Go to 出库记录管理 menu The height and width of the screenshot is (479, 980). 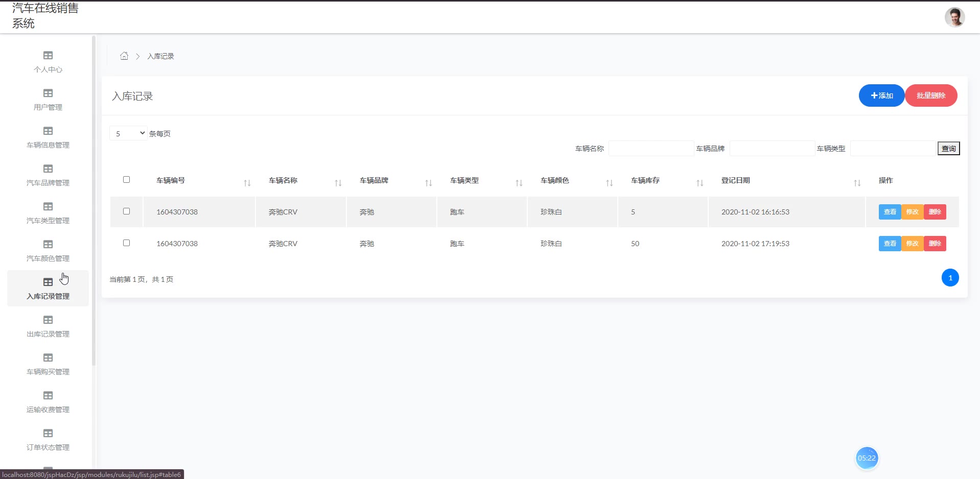[48, 334]
